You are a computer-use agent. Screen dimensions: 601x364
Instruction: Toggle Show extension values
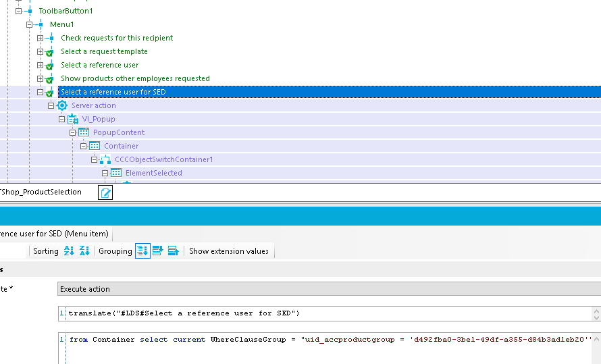click(228, 251)
